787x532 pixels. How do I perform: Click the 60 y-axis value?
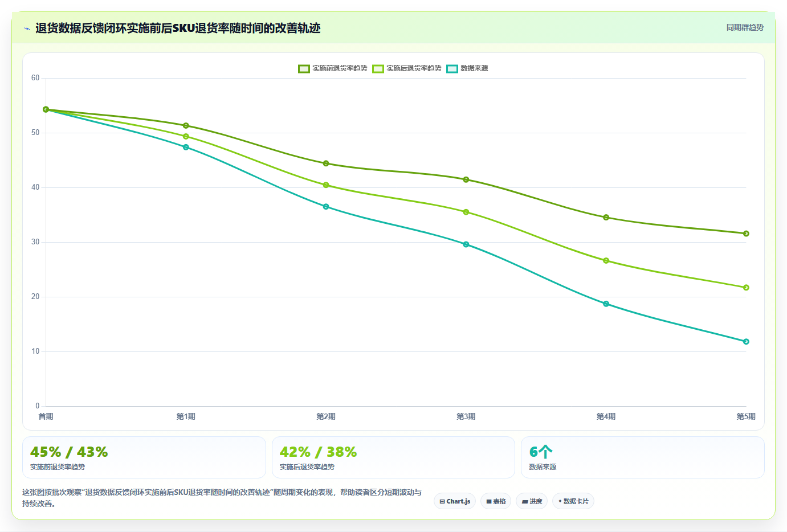click(x=35, y=78)
